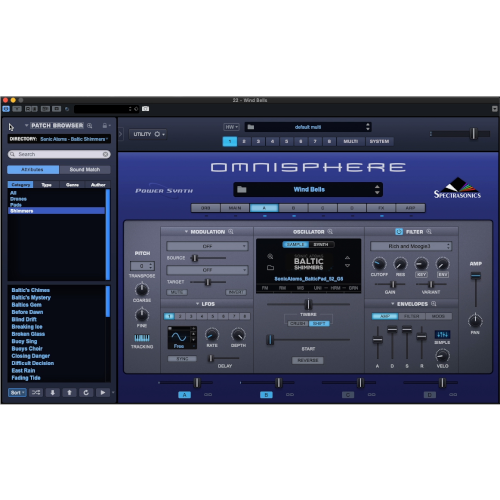
Task: Open the Directory Sonic Atoms dropdown
Action: pyautogui.click(x=74, y=139)
